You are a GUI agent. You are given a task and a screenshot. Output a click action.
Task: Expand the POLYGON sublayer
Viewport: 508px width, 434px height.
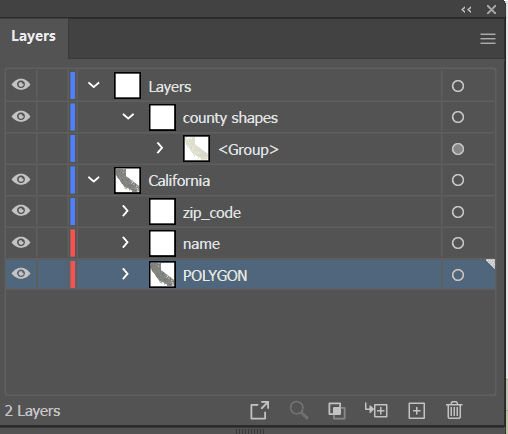click(x=125, y=274)
